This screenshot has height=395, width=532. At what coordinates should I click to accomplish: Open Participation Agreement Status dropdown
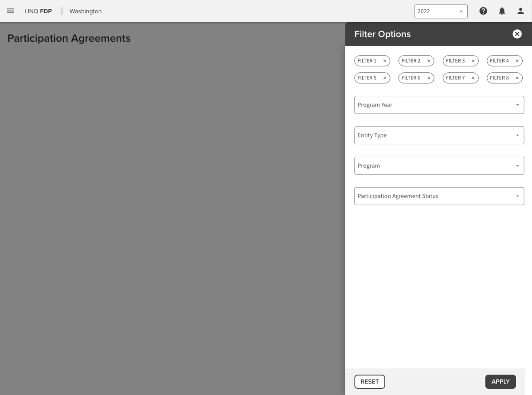[439, 196]
